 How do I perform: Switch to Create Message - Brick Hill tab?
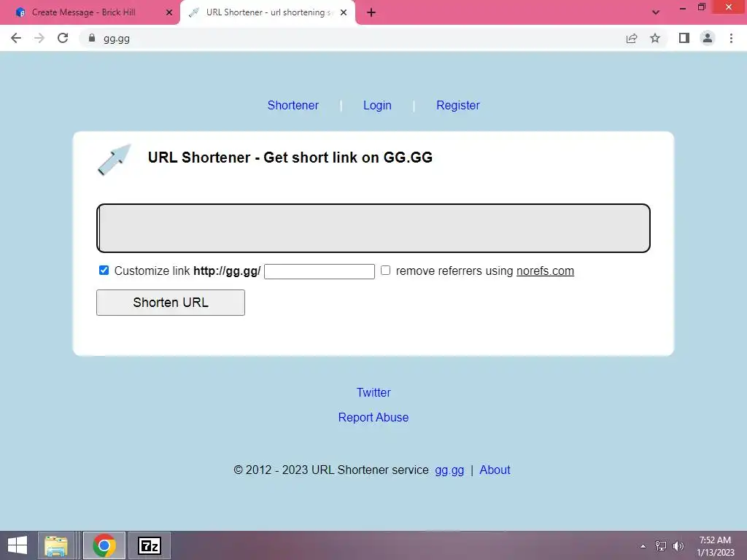click(x=90, y=12)
